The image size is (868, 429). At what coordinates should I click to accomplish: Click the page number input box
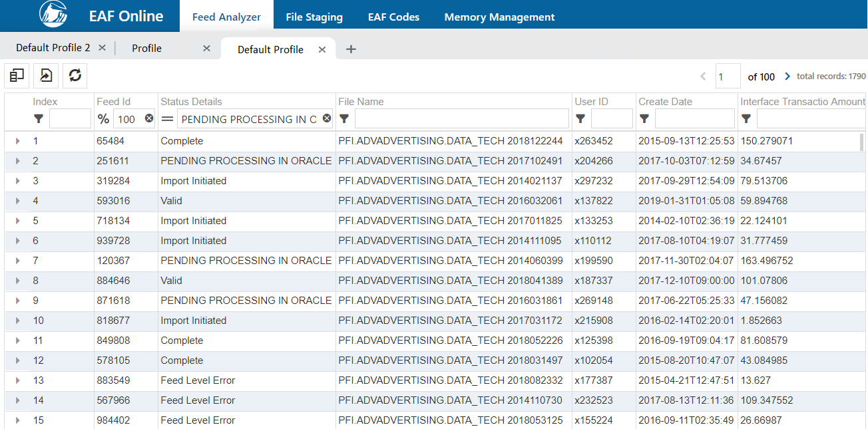point(728,76)
